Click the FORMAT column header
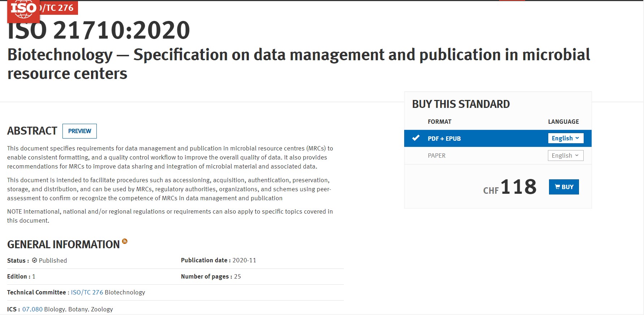644x315 pixels. tap(439, 122)
